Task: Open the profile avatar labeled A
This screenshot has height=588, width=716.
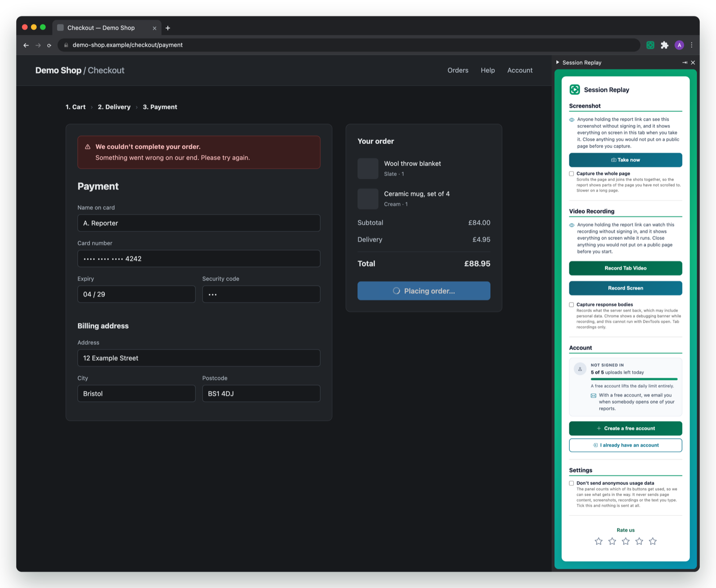Action: pyautogui.click(x=679, y=45)
